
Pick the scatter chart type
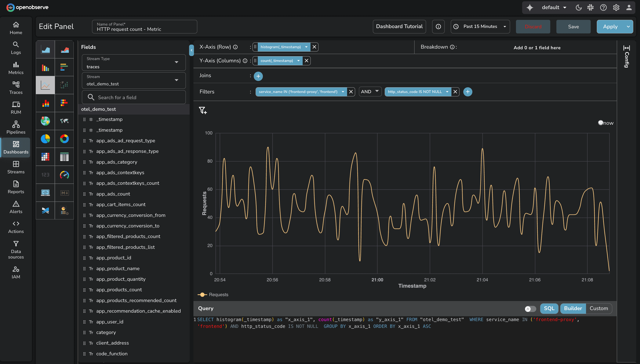(x=64, y=85)
